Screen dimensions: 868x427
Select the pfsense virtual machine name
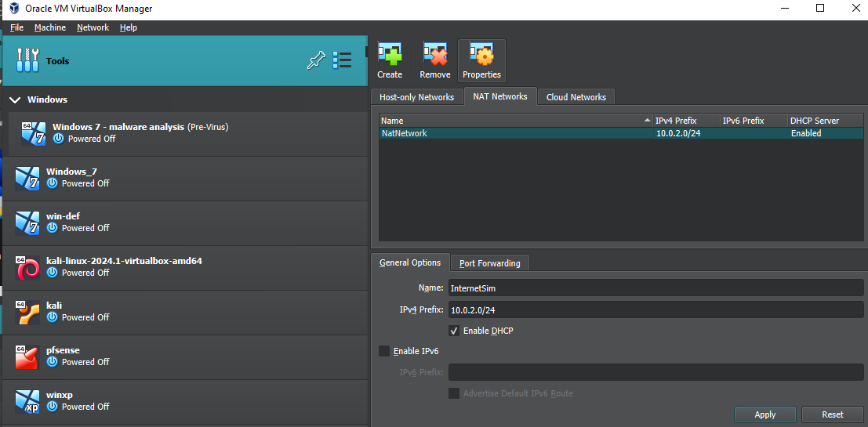click(63, 350)
